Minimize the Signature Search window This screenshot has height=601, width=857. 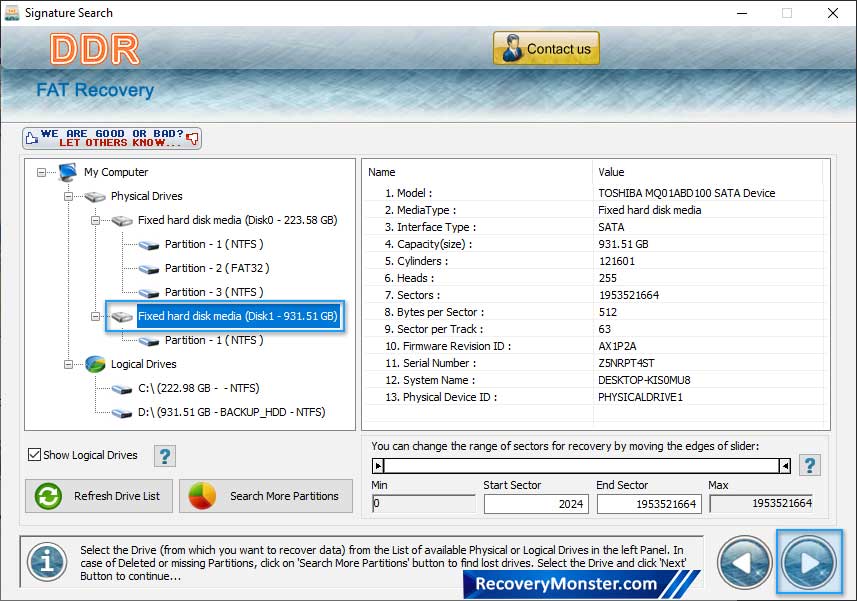[x=742, y=13]
